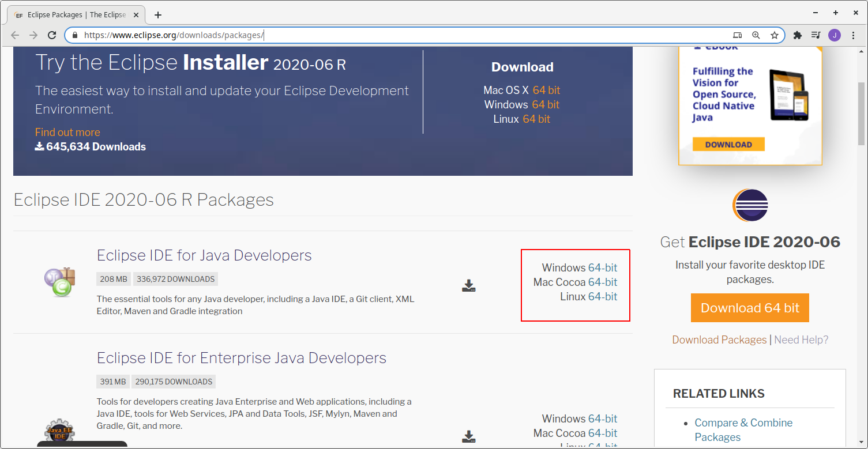Screen dimensions: 868x449
Task: Click the URL address field
Action: pyautogui.click(x=404, y=35)
